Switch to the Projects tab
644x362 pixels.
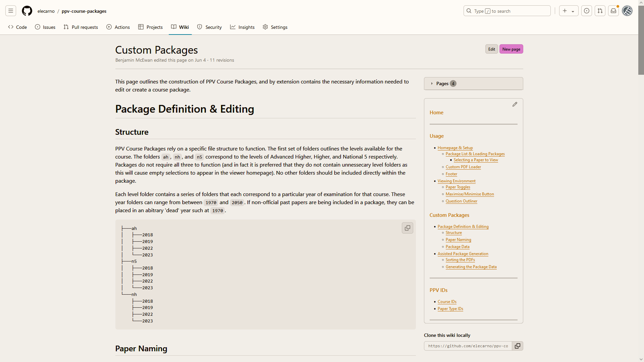[150, 27]
